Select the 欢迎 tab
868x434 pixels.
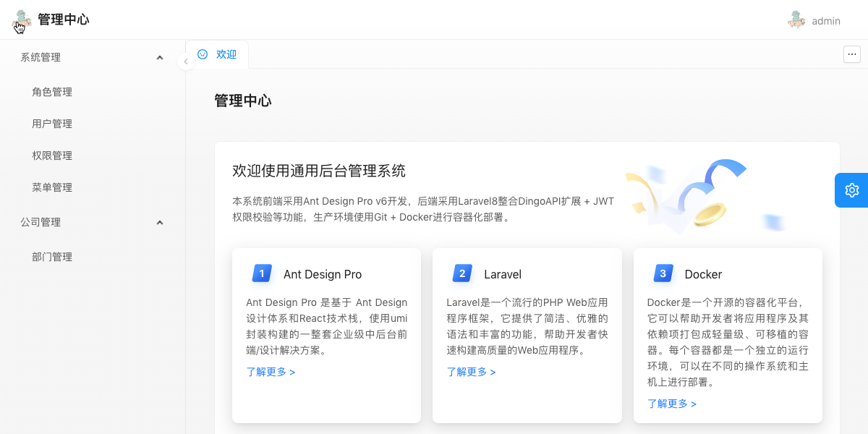(217, 54)
